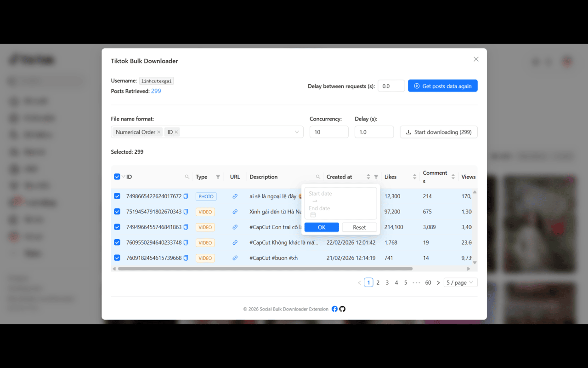
Task: Uncheck the select-all checkbox in the table header
Action: point(117,176)
